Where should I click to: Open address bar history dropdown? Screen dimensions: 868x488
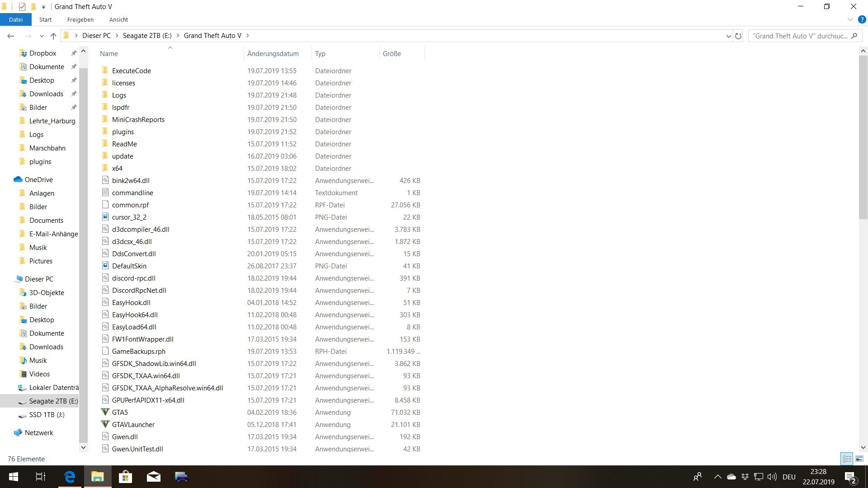click(x=728, y=36)
